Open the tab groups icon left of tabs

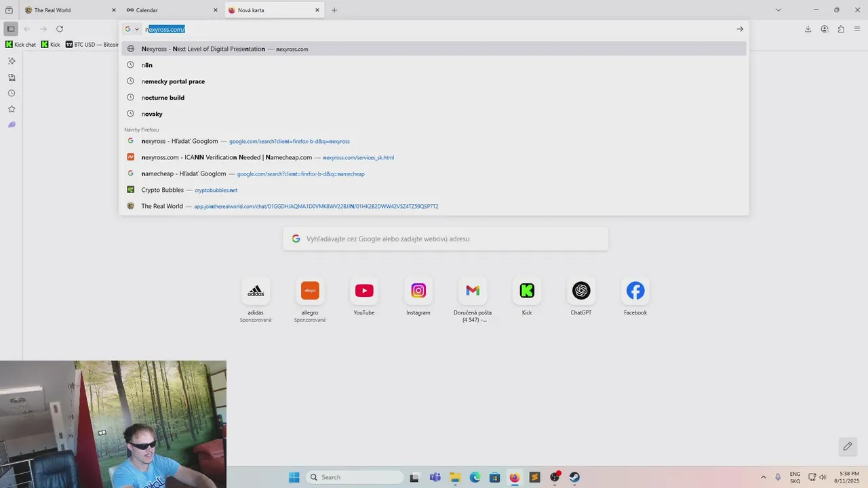click(x=9, y=10)
